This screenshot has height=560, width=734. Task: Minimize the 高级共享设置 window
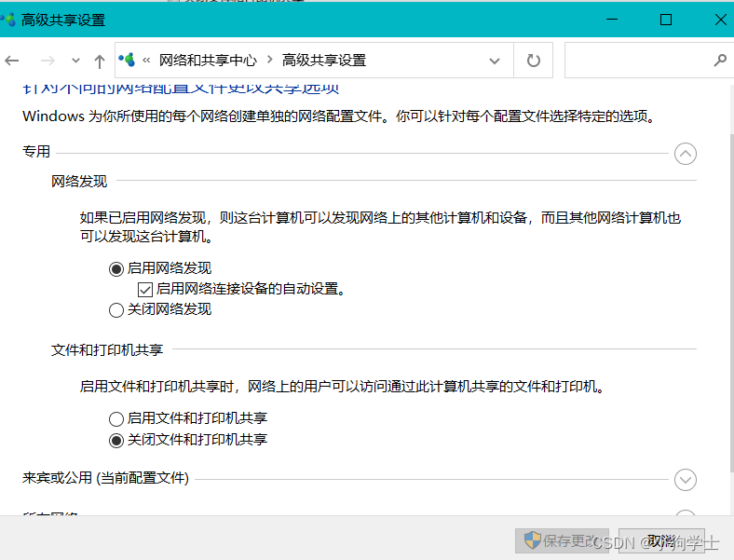pyautogui.click(x=612, y=20)
